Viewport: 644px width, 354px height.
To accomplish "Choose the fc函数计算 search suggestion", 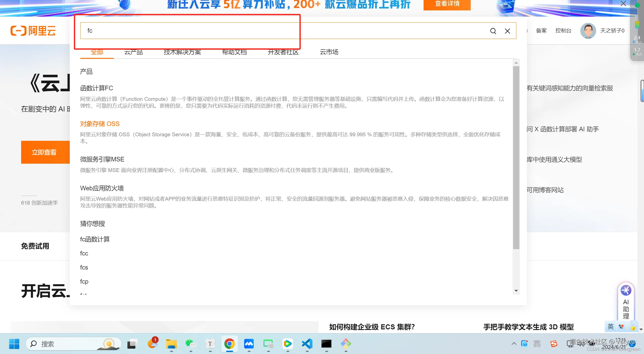I will (95, 239).
